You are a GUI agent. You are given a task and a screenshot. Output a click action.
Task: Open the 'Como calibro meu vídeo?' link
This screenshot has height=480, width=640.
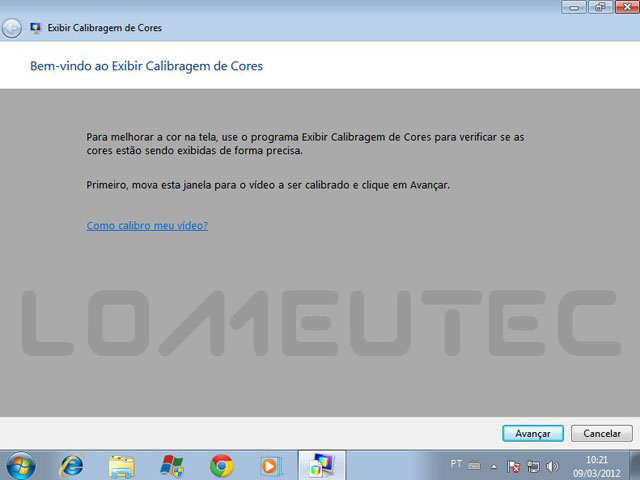[147, 225]
